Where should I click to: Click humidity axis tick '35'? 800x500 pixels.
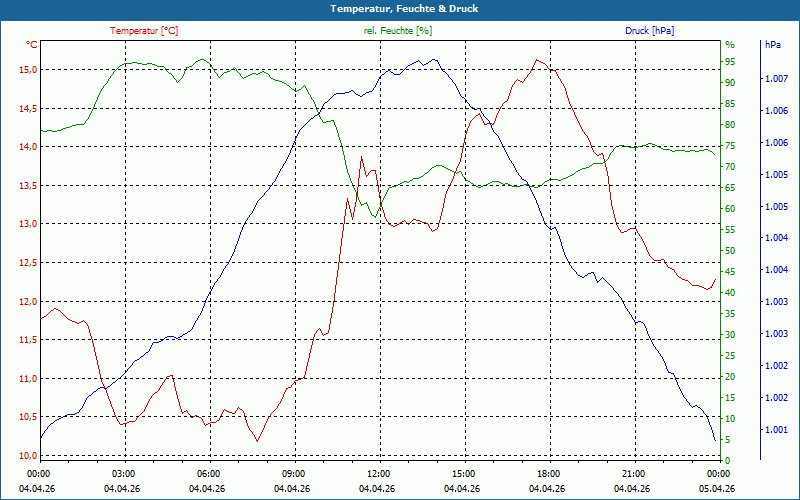[730, 314]
